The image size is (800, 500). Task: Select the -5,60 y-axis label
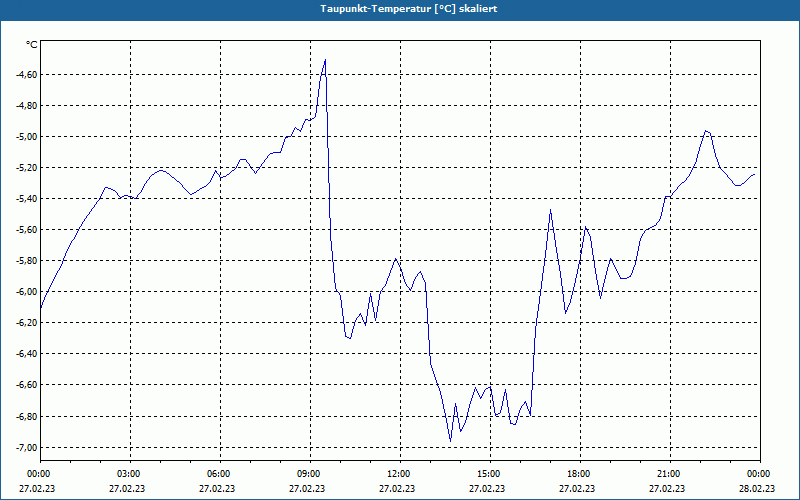26,230
